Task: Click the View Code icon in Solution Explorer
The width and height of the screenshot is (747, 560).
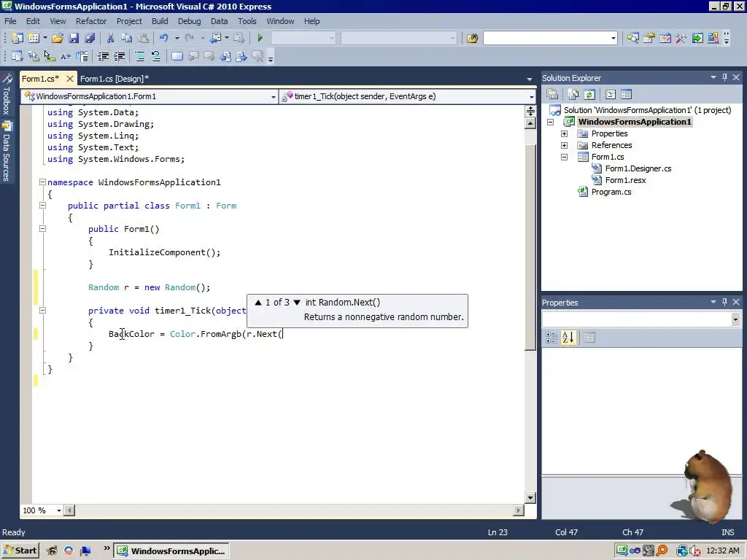Action: click(611, 94)
